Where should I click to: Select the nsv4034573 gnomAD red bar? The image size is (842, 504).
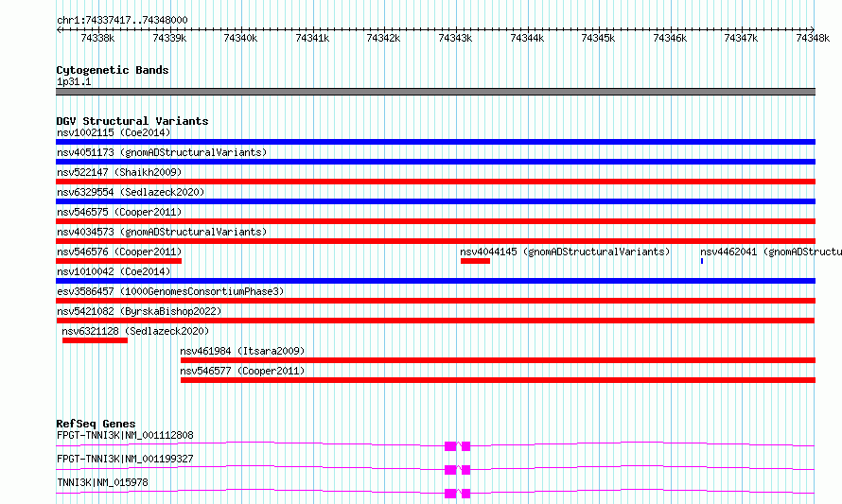tap(435, 241)
